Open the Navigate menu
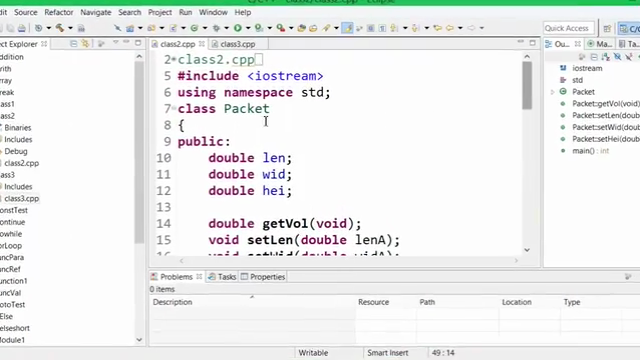 tap(96, 12)
